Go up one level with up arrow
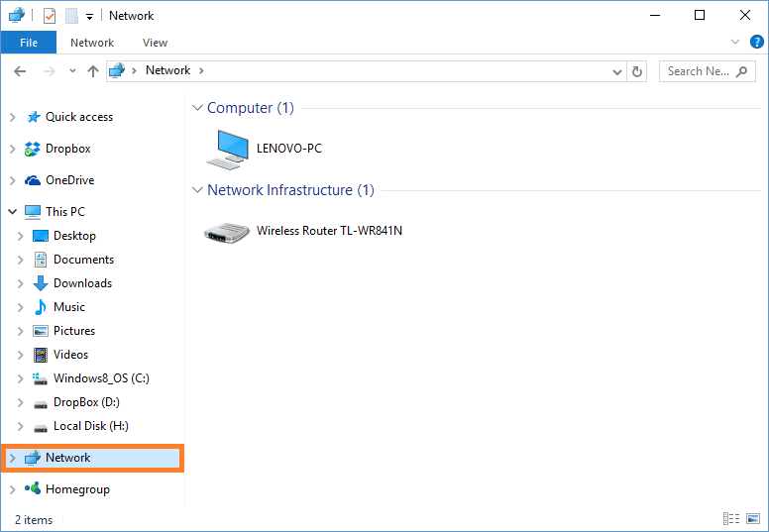Image resolution: width=769 pixels, height=532 pixels. pos(93,71)
